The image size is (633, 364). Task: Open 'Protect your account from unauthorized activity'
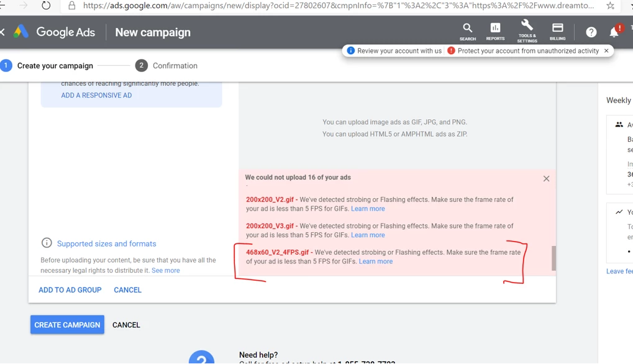tap(523, 51)
